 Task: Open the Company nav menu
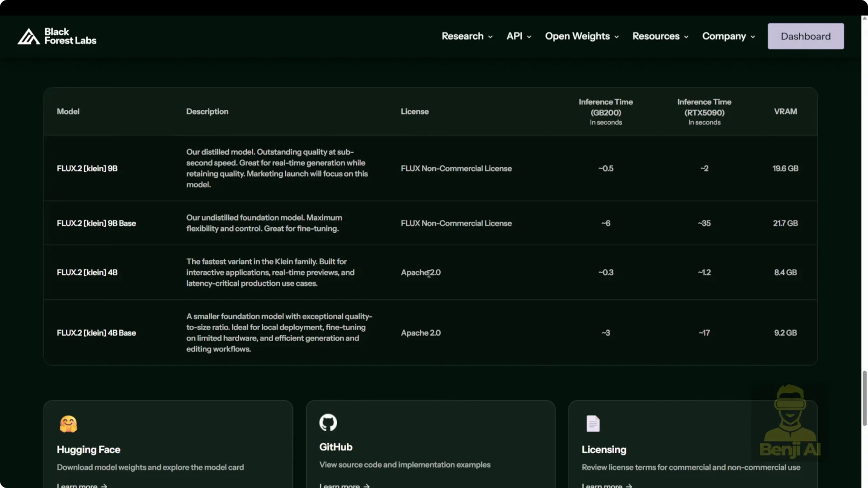(x=728, y=36)
